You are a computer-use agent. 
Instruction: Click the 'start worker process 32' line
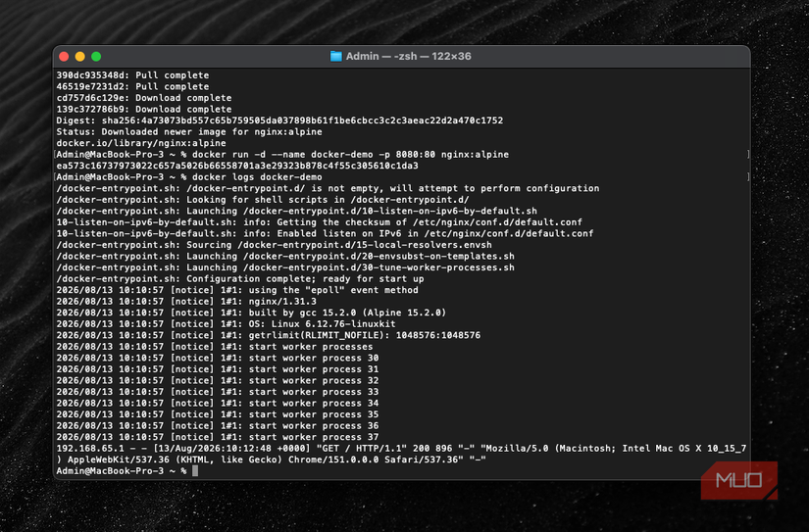coord(218,381)
